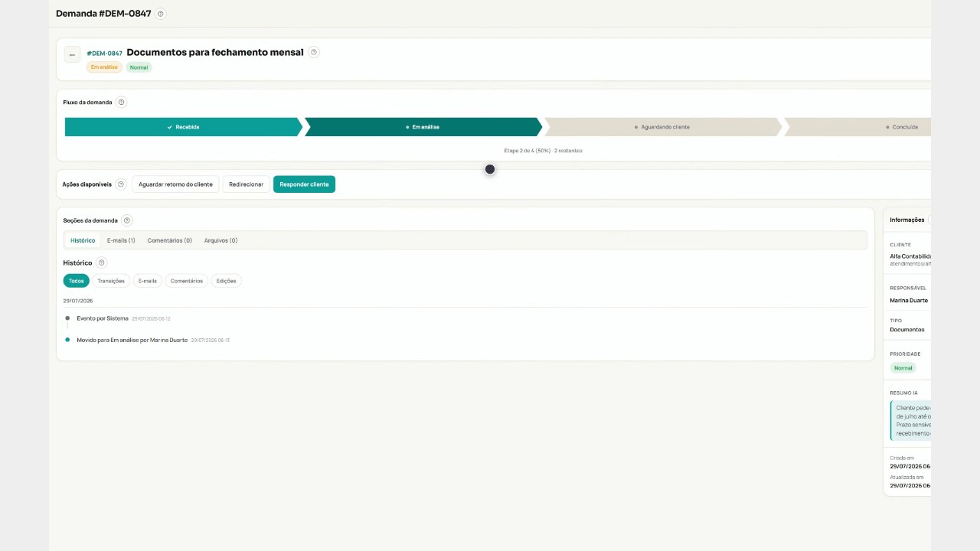
Task: Switch to the E-mails (1) tab
Action: [x=121, y=240]
